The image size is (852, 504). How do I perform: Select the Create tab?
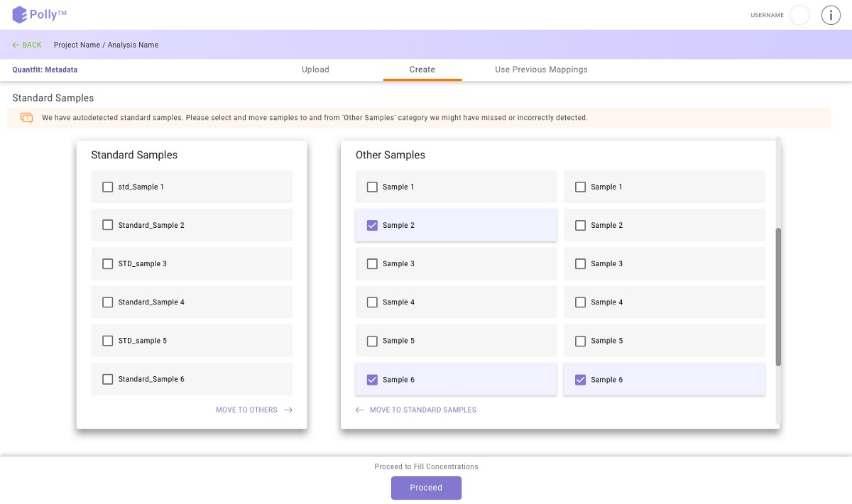coord(422,70)
